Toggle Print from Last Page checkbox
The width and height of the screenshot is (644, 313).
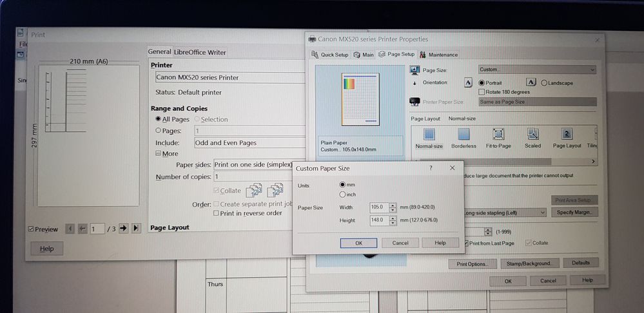coord(467,243)
